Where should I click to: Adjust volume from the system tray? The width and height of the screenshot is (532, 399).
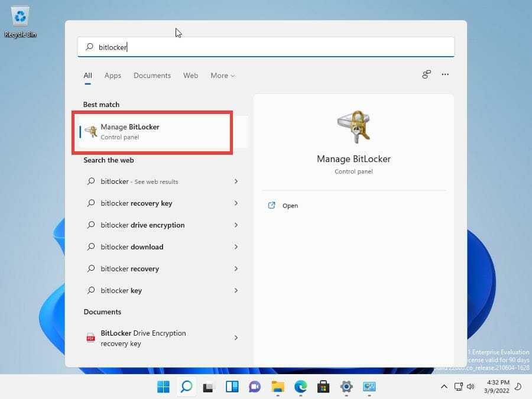(471, 387)
